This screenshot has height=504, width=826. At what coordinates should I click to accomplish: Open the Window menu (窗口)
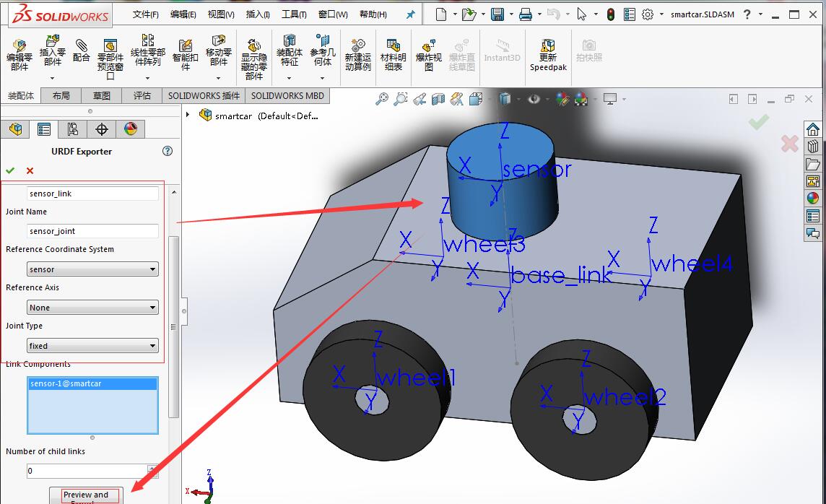pyautogui.click(x=333, y=14)
